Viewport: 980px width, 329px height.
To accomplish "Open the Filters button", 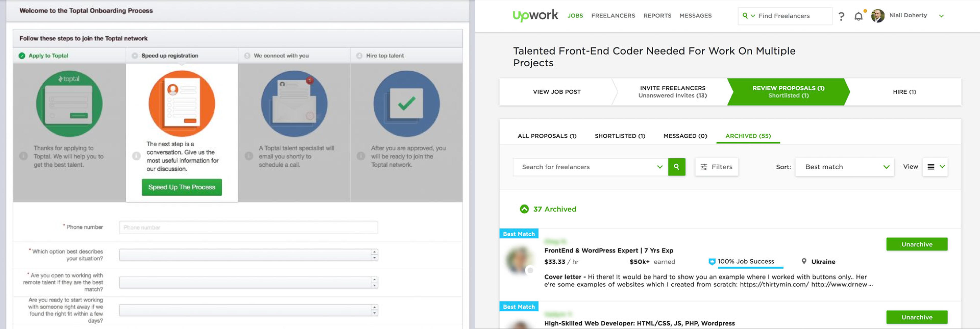I will pyautogui.click(x=716, y=167).
